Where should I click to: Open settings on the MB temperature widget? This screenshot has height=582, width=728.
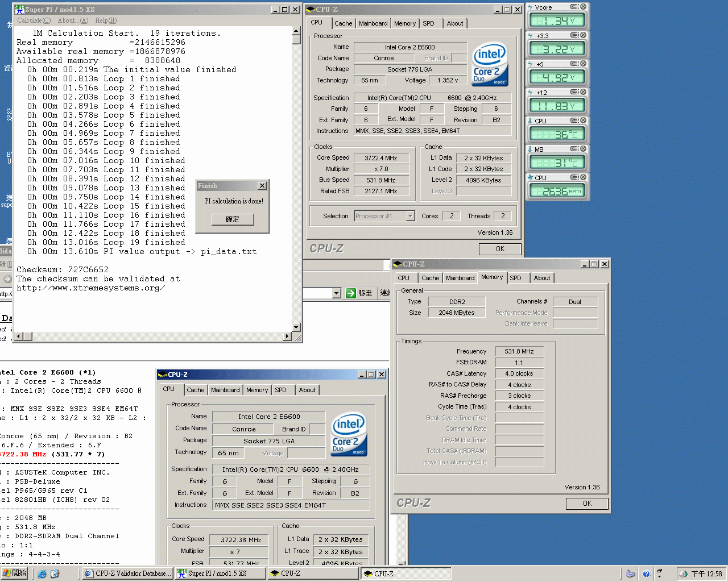pyautogui.click(x=574, y=149)
